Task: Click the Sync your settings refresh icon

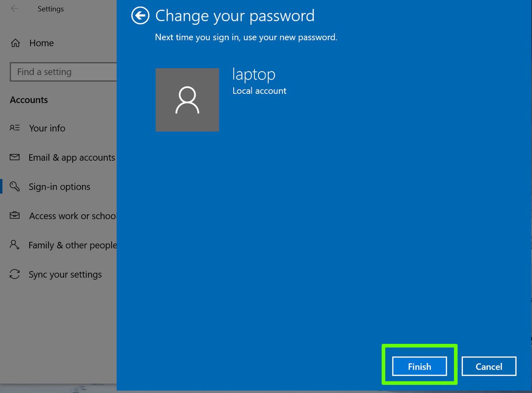Action: (15, 274)
